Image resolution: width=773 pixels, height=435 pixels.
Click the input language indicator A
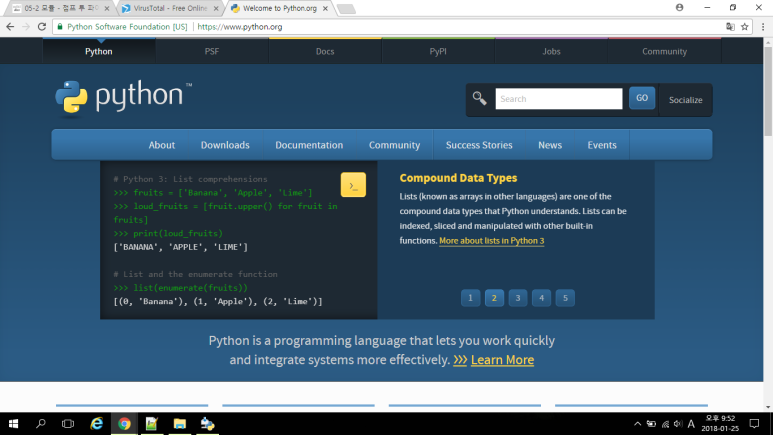tap(691, 424)
